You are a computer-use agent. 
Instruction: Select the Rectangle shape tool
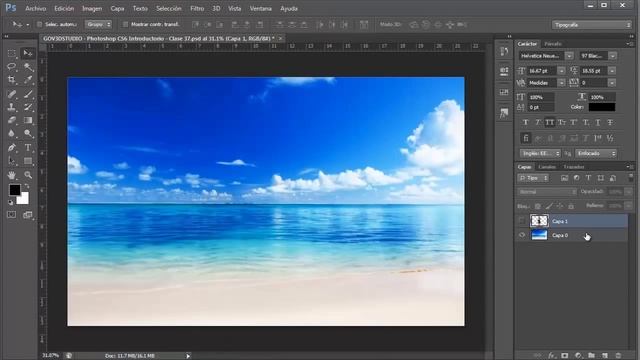pos(28,161)
